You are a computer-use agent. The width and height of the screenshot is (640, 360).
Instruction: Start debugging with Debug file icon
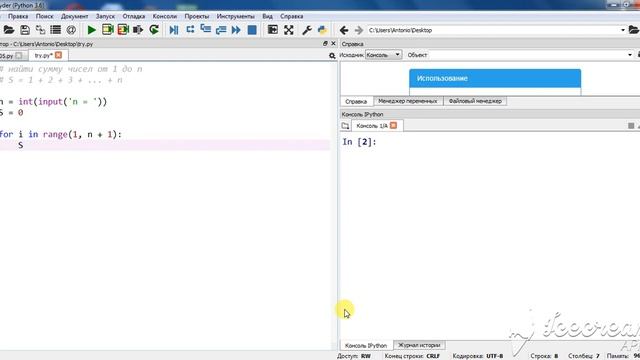(x=174, y=30)
